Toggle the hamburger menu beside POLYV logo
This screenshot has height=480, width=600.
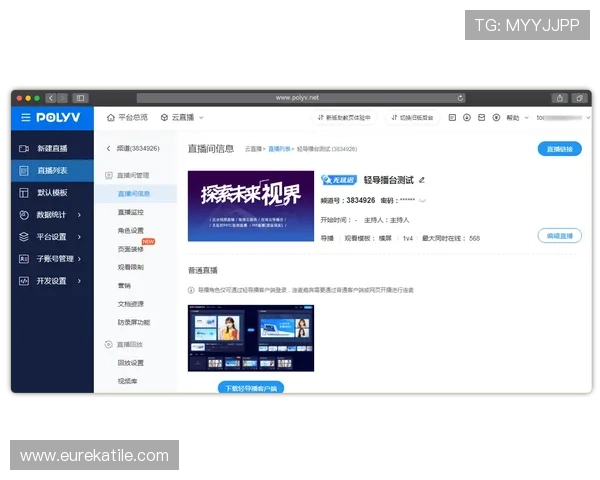26,118
